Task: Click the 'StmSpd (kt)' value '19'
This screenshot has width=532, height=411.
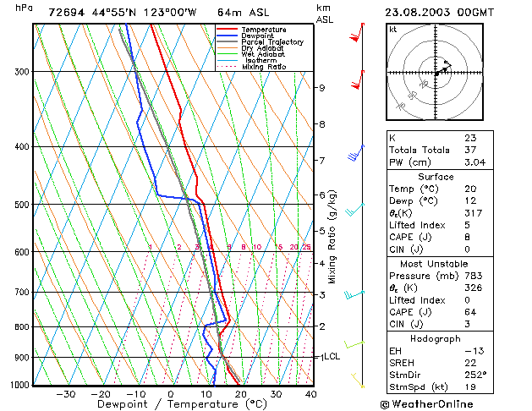Action: click(x=470, y=387)
